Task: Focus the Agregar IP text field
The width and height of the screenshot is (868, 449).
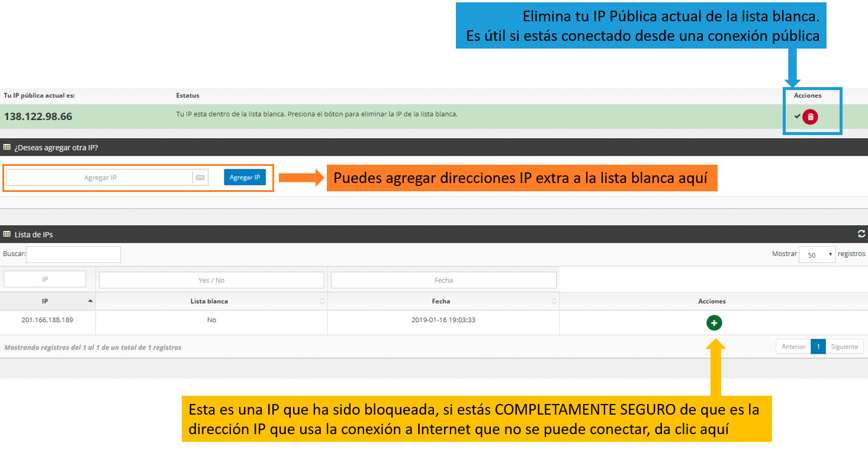Action: tap(99, 178)
